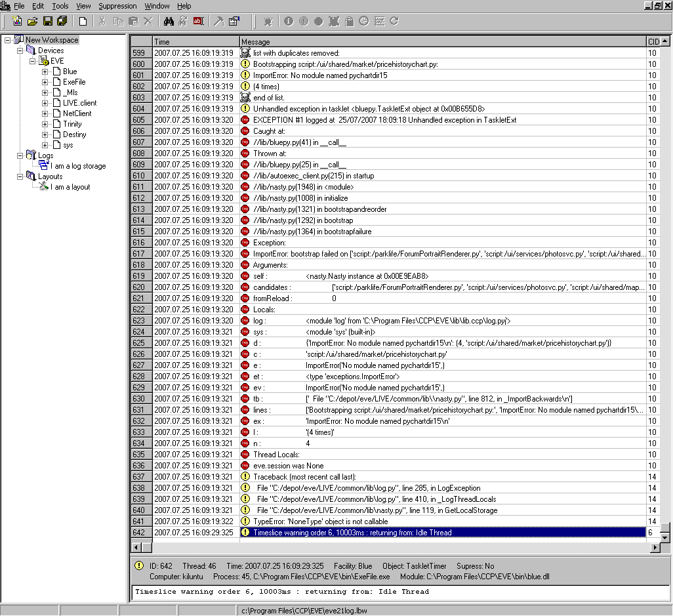The image size is (673, 616).
Task: Click the Time column header
Action: click(x=196, y=41)
